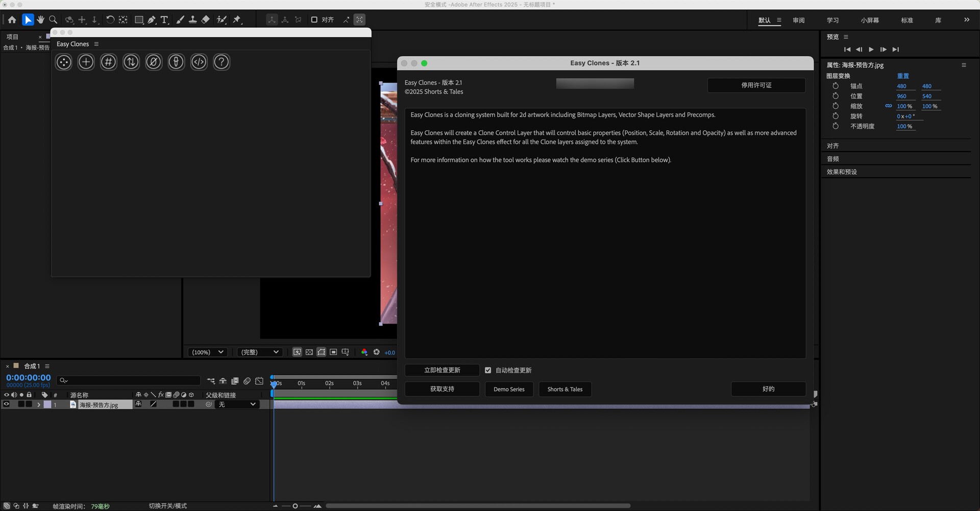Switch to 学习 workspace
The height and width of the screenshot is (511, 980).
pos(833,20)
